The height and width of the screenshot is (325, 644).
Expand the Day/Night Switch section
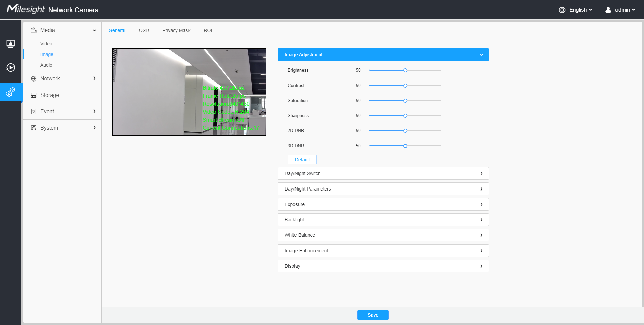383,173
